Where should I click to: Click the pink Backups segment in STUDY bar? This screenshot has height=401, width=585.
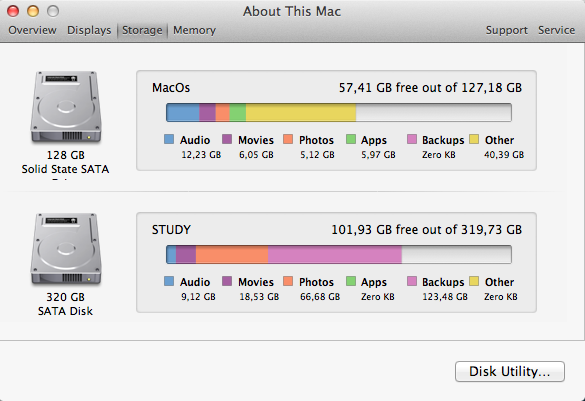click(335, 255)
